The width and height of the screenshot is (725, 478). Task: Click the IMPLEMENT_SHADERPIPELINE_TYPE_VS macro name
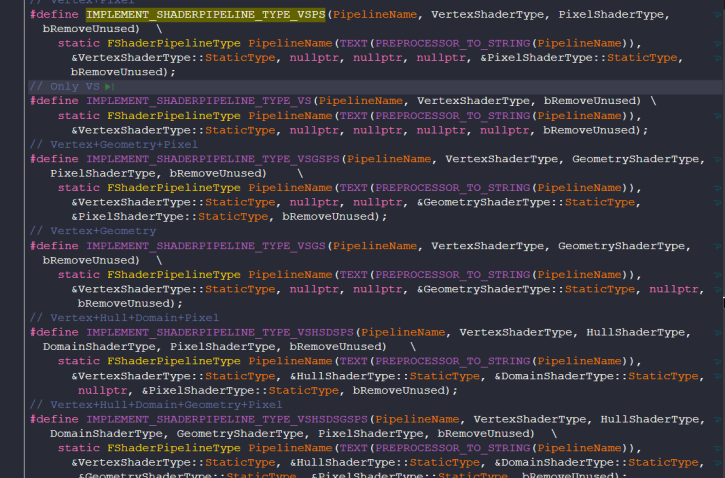click(x=199, y=101)
